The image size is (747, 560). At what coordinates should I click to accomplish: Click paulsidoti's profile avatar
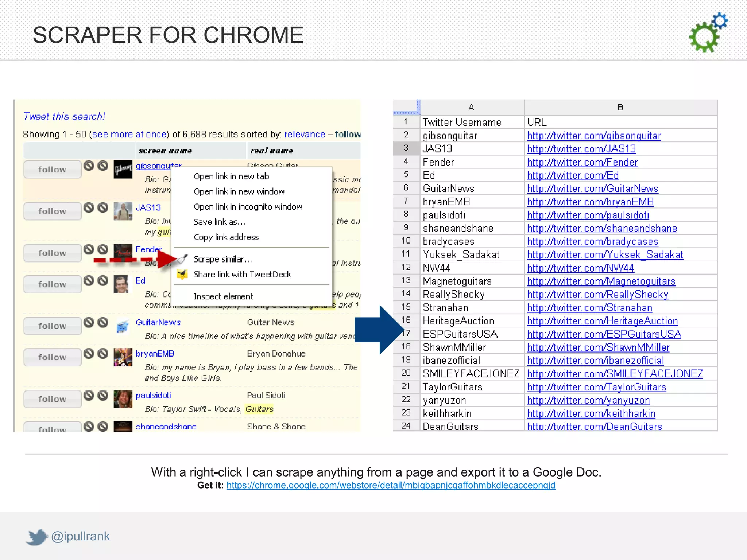[123, 399]
